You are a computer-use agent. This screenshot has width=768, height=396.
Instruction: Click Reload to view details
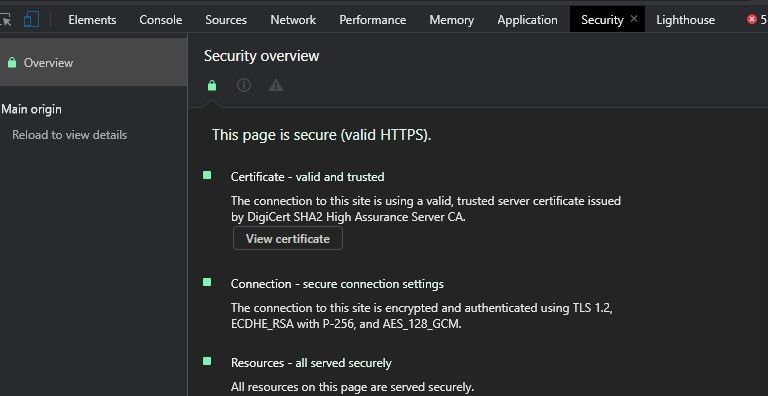[x=70, y=135]
